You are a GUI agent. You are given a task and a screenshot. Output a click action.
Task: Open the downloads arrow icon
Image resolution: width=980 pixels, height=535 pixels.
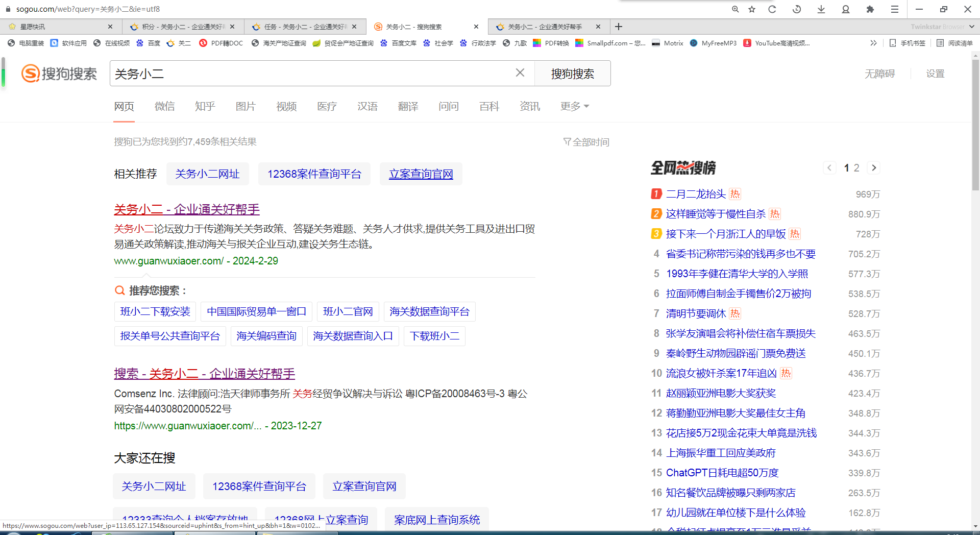tap(821, 9)
